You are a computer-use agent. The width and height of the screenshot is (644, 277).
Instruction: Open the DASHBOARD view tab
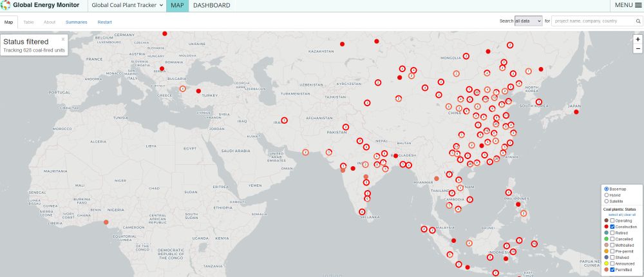tap(211, 5)
